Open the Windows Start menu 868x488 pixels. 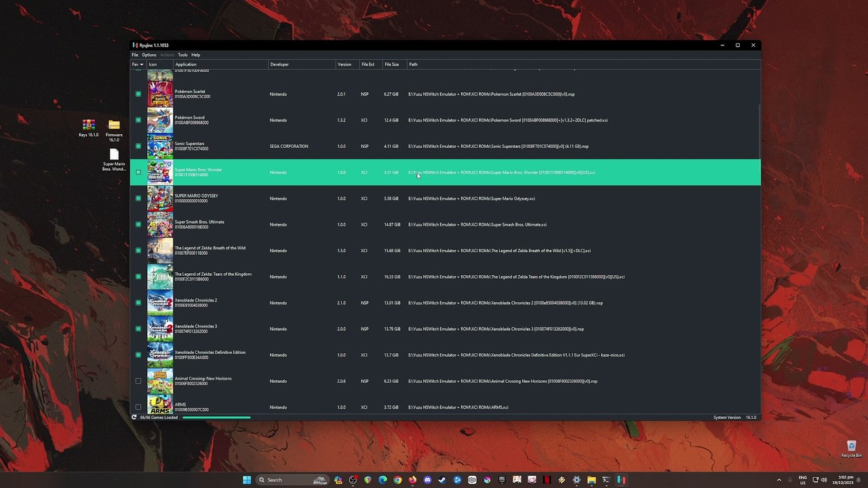[246, 480]
